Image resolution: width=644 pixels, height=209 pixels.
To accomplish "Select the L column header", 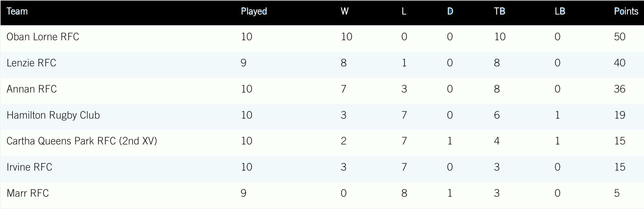I will coord(404,11).
